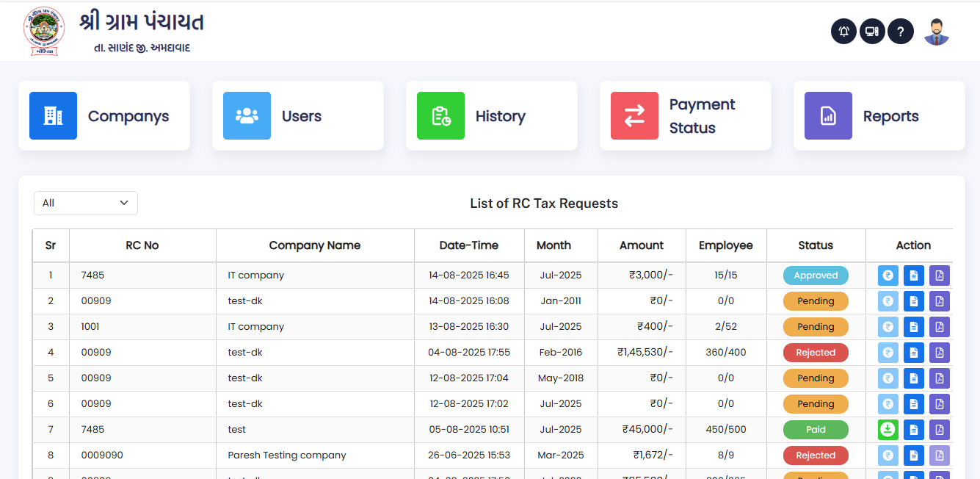980x479 pixels.
Task: Open the notifications bell icon
Action: coord(843,31)
